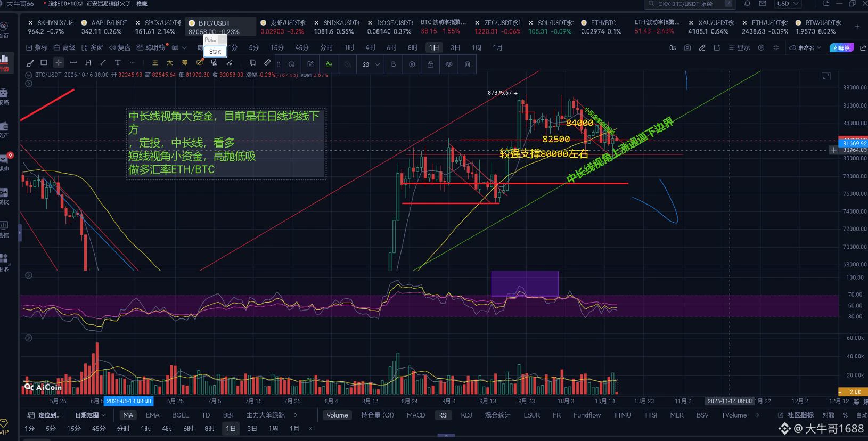Open the USD currency dropdown
Screen dimensions: 868x441
(x=788, y=4)
